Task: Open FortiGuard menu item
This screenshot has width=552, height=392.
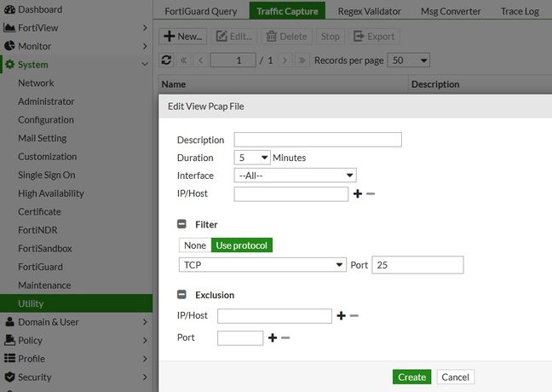Action: point(40,267)
